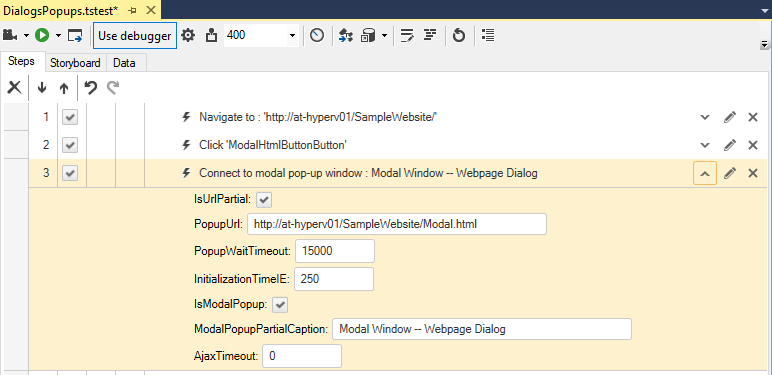Click the lightning icon of step 3
The width and height of the screenshot is (772, 375).
coord(186,173)
